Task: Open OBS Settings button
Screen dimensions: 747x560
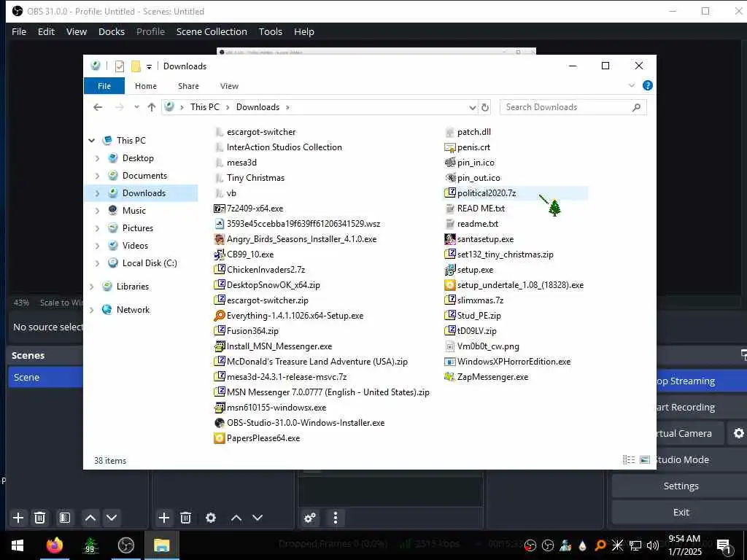Action: click(681, 486)
